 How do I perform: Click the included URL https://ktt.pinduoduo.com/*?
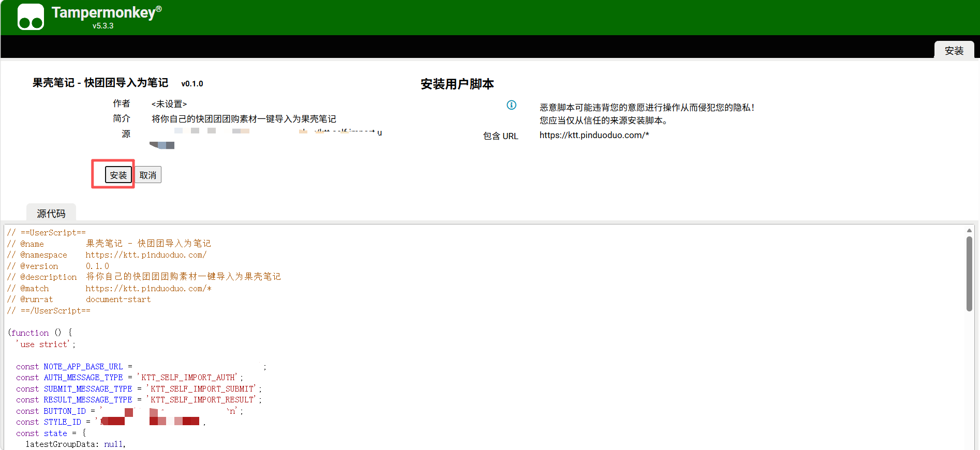tap(594, 135)
